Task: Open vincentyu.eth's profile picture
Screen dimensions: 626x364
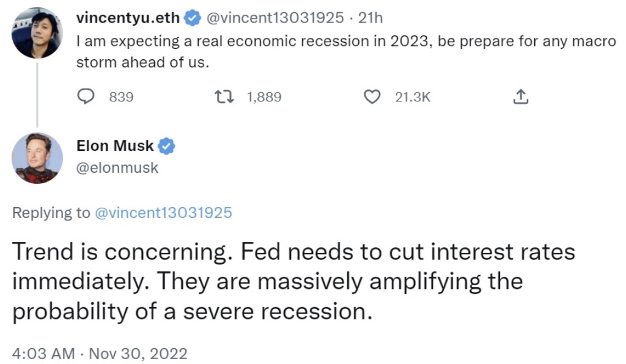Action: click(37, 34)
